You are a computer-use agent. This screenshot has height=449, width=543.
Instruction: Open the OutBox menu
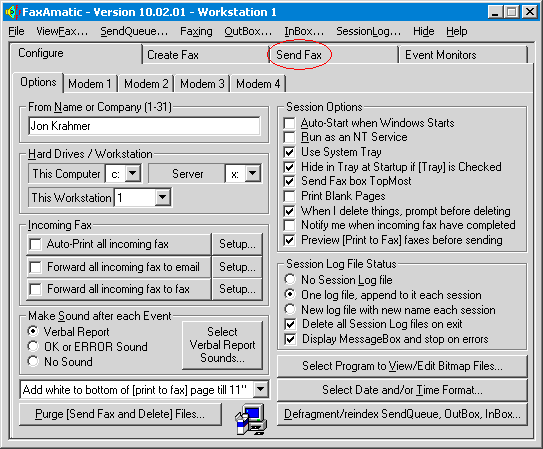pyautogui.click(x=248, y=31)
